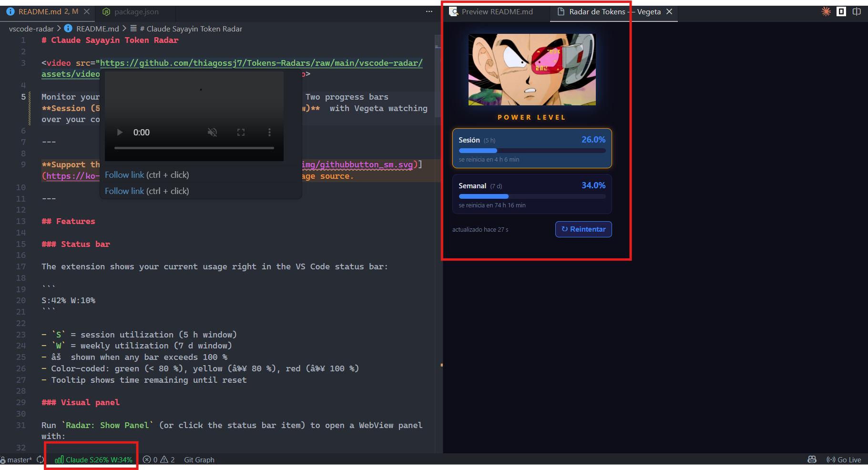Click the GitHub video URL on line 3
Image resolution: width=868 pixels, height=470 pixels.
pyautogui.click(x=261, y=63)
